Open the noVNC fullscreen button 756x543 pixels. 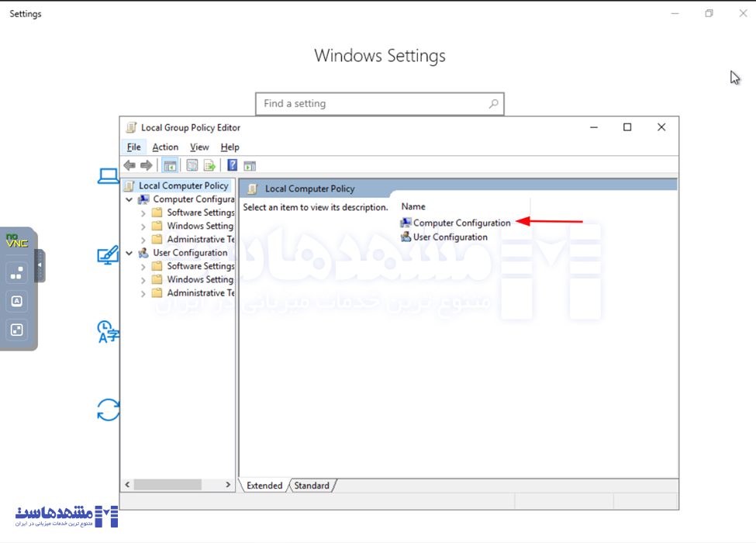[16, 330]
